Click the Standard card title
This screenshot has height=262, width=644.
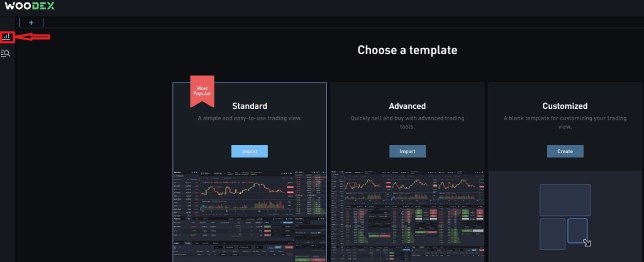(x=250, y=106)
